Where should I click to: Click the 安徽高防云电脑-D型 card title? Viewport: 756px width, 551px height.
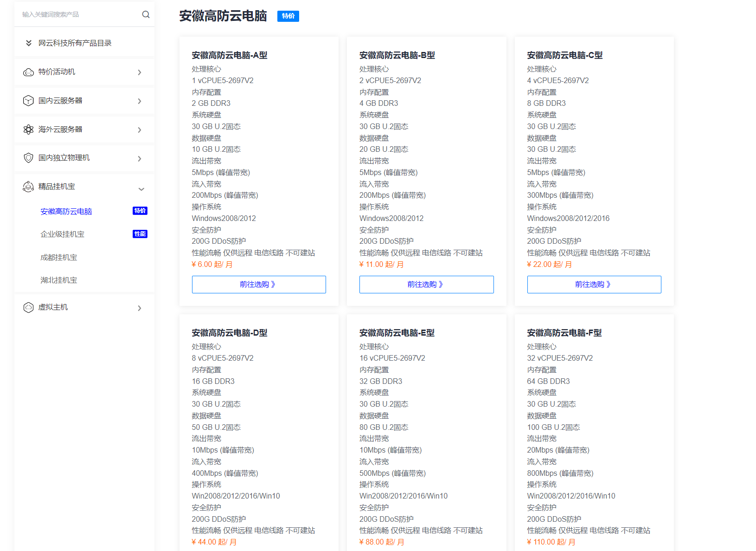(230, 333)
